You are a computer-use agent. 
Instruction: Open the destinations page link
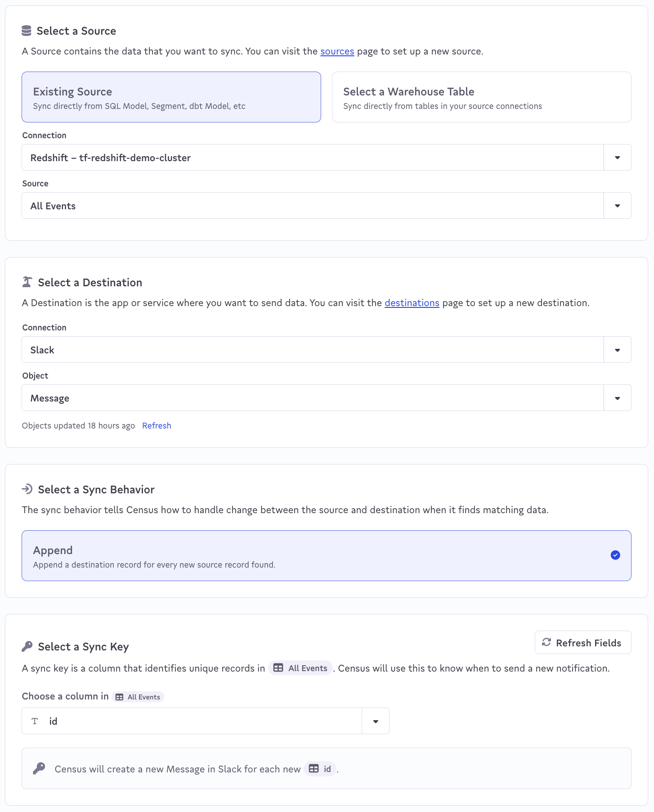(x=412, y=303)
